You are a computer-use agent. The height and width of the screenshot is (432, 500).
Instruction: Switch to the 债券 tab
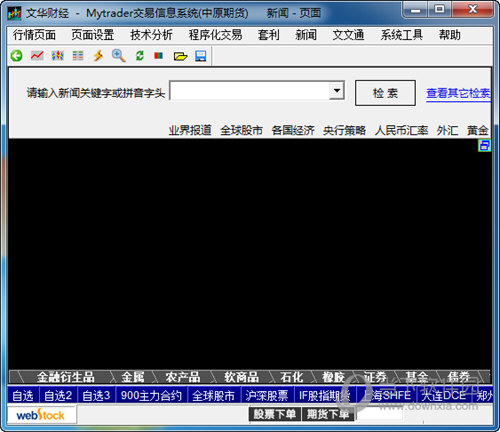pyautogui.click(x=459, y=377)
